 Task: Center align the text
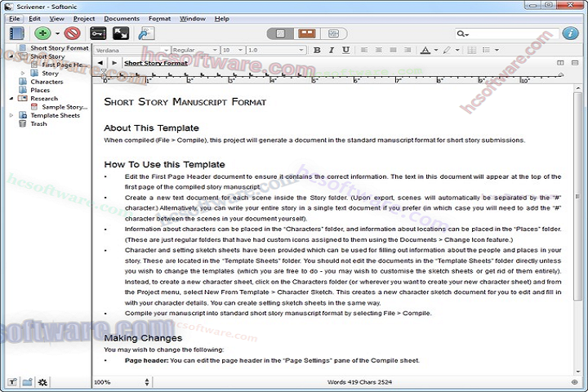pos(379,50)
